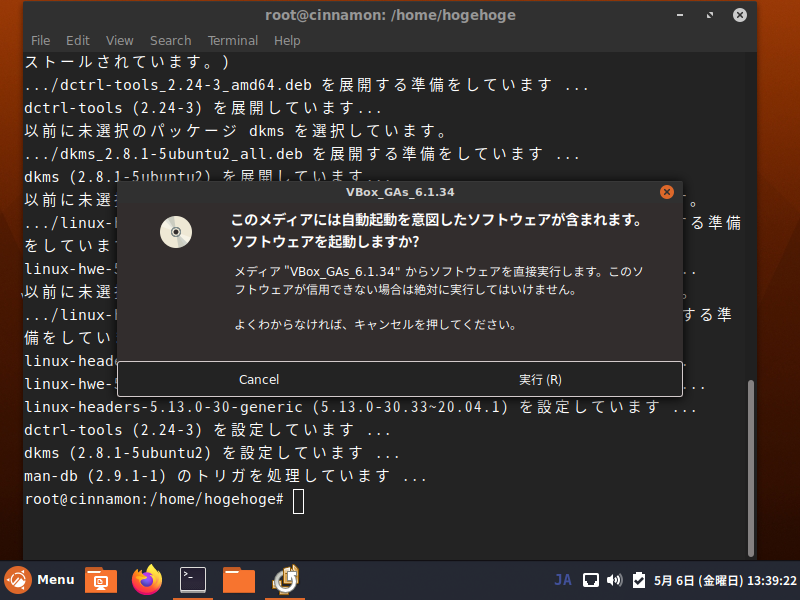Image resolution: width=800 pixels, height=600 pixels.
Task: Open the Menu button on the taskbar
Action: pyautogui.click(x=40, y=580)
